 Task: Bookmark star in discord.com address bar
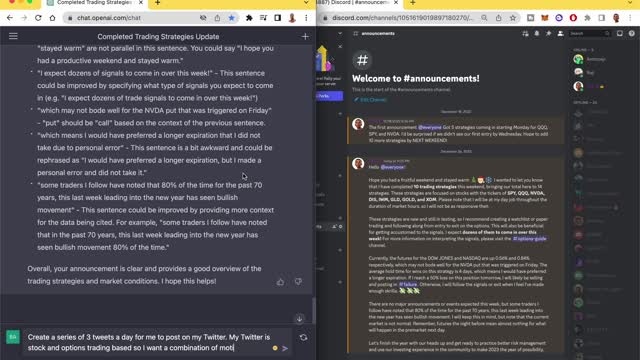[x=513, y=18]
